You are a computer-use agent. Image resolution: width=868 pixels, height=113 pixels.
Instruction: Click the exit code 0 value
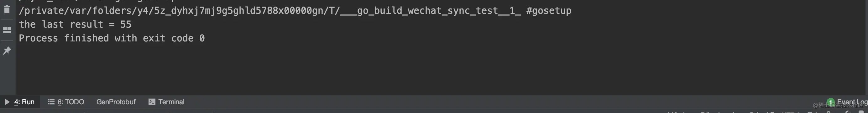point(202,38)
